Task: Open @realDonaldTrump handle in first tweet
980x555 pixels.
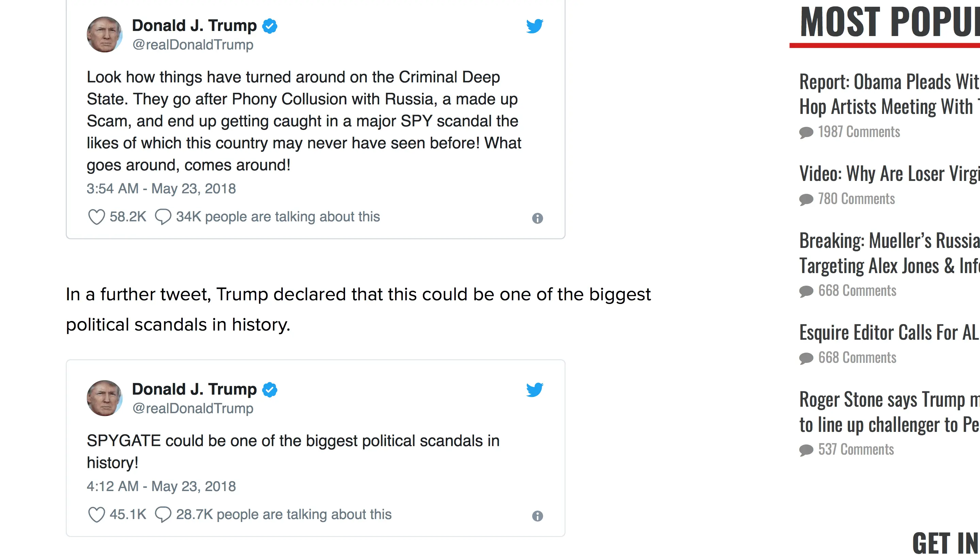Action: click(193, 45)
